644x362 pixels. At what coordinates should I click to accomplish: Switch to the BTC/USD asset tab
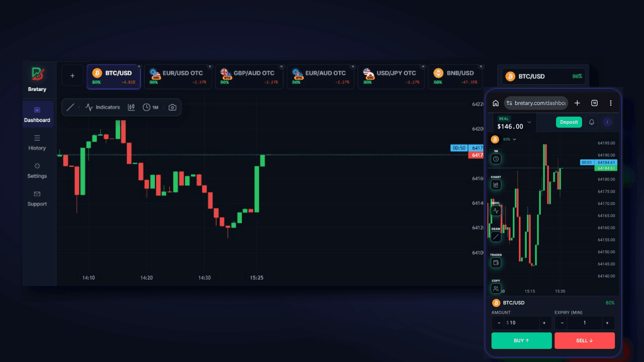click(114, 77)
